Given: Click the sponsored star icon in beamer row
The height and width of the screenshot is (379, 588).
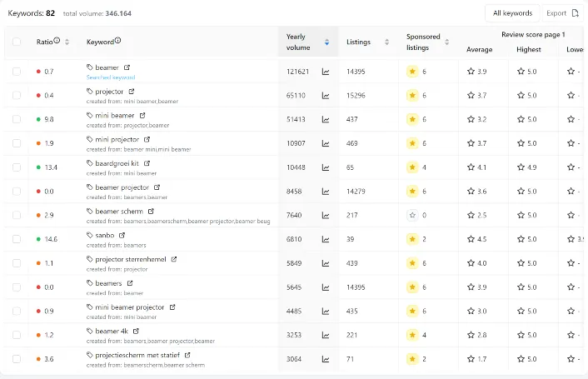Looking at the screenshot, I should point(412,72).
